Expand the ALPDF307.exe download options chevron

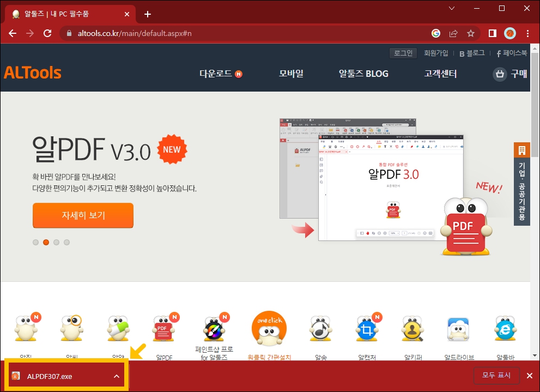tap(116, 376)
